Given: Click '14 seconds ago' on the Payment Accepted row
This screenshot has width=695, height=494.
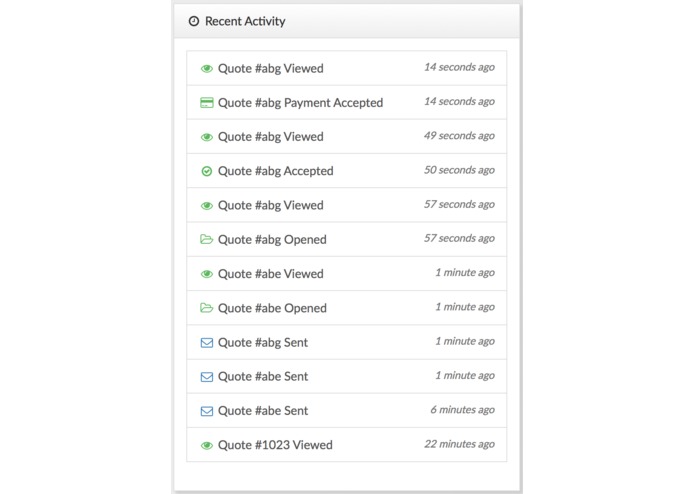Looking at the screenshot, I should (459, 101).
